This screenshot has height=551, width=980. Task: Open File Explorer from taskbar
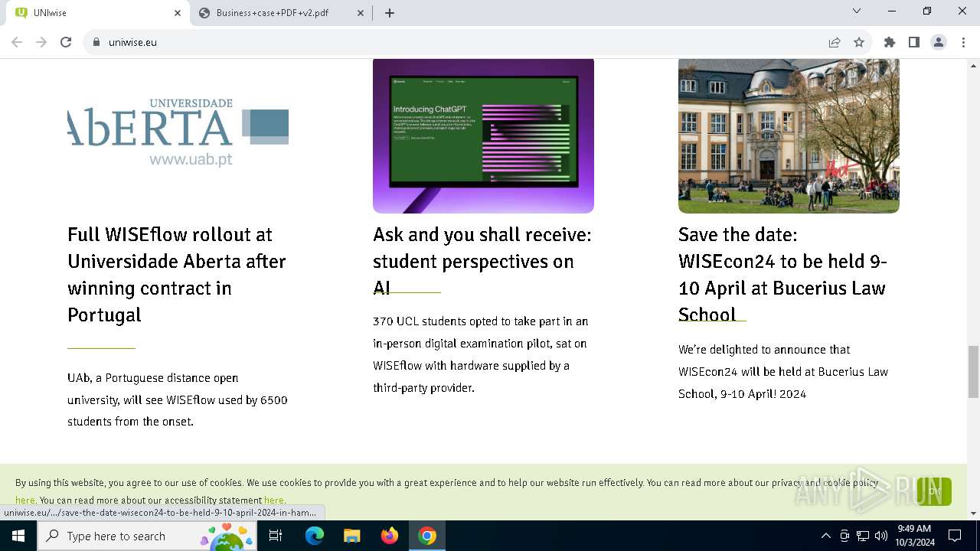[x=351, y=536]
